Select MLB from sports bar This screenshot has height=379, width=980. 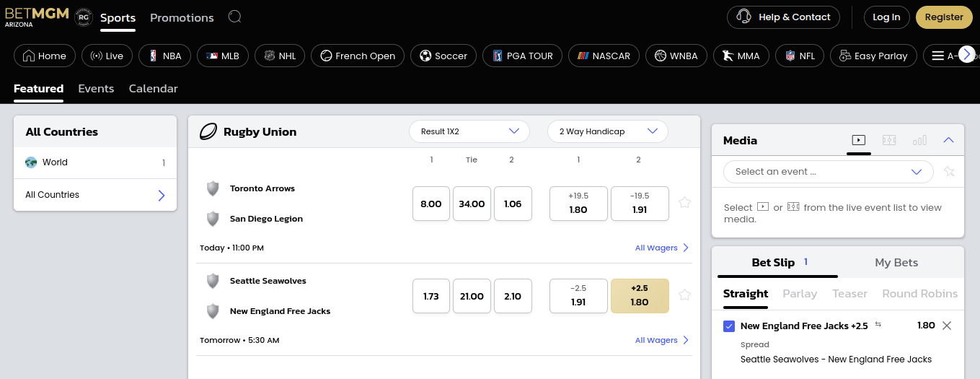pyautogui.click(x=223, y=56)
